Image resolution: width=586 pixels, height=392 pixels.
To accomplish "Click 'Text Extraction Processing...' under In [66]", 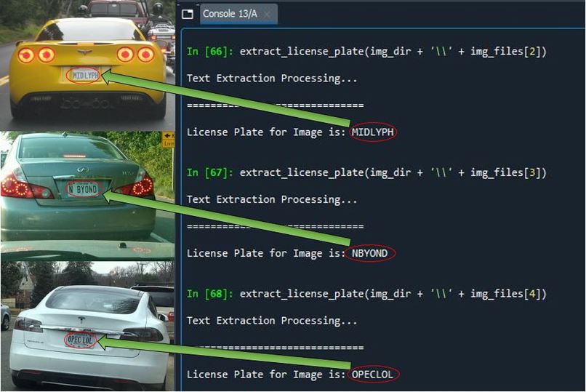I will tap(272, 79).
